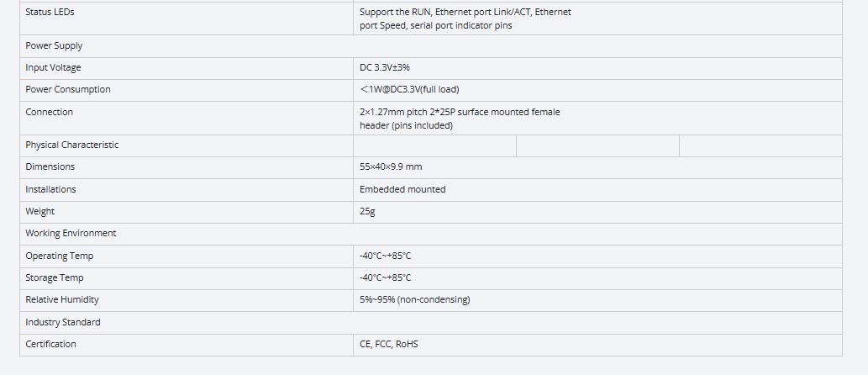
Task: Click the 5%~95% (non-condensing) value
Action: (414, 299)
